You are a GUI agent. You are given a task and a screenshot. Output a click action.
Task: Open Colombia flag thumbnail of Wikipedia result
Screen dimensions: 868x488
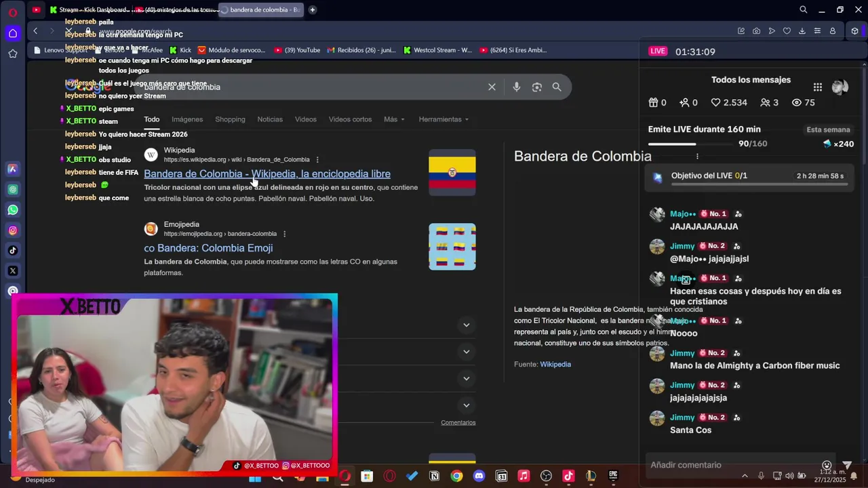pos(452,172)
